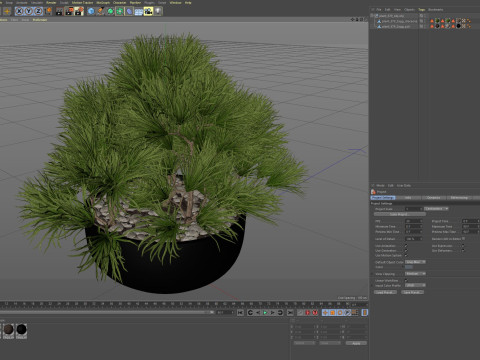Switch to the Project Settings tab
480x360 pixels.
[x=383, y=198]
